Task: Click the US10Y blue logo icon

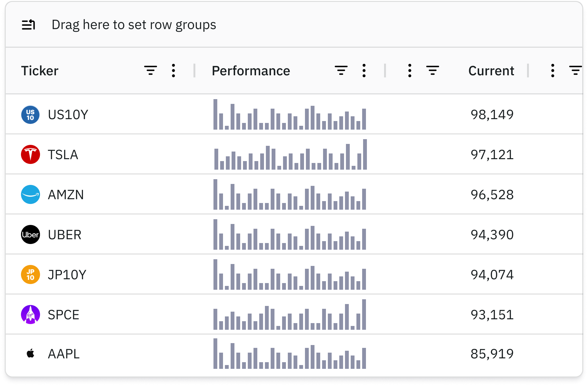Action: coord(30,115)
